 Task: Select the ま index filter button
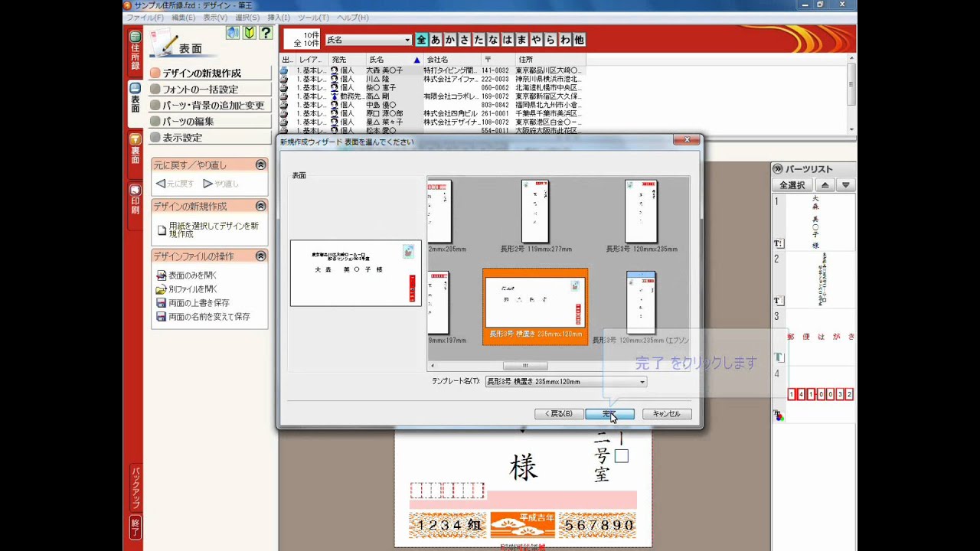(x=521, y=40)
